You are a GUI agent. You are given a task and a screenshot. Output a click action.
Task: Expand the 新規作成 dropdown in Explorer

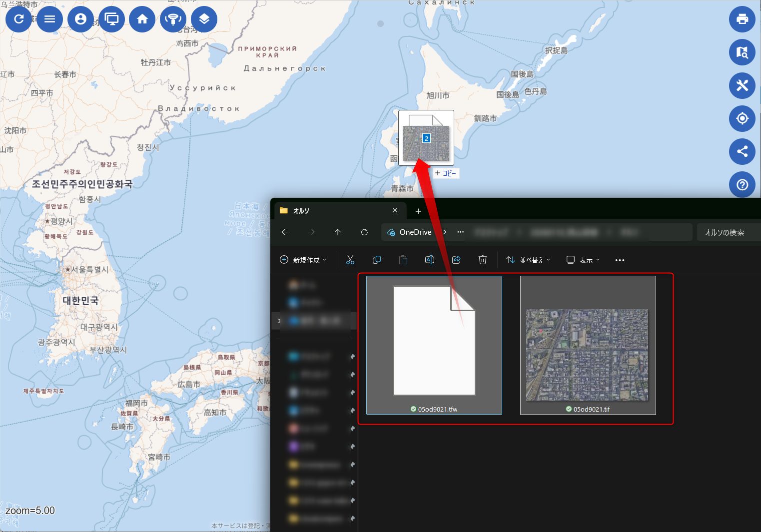303,260
